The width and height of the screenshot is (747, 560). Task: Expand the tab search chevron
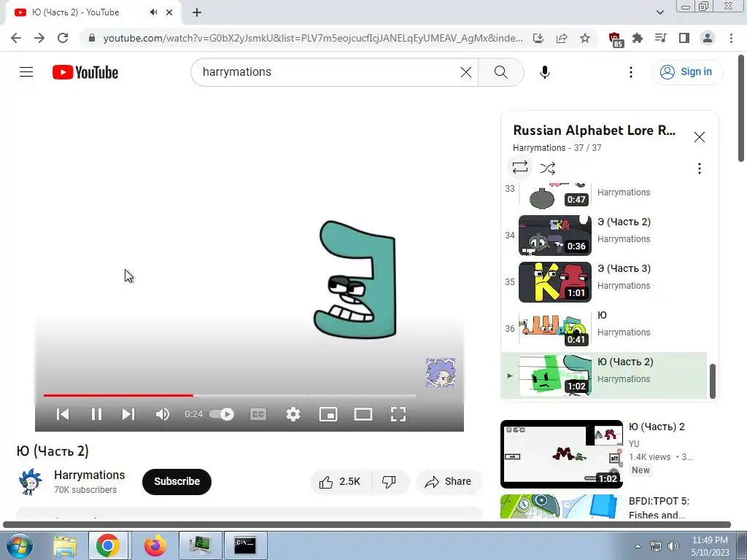tap(659, 12)
